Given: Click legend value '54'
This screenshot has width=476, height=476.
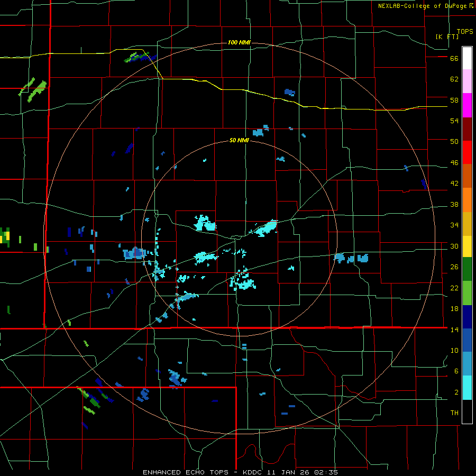Looking at the screenshot, I should (454, 121).
